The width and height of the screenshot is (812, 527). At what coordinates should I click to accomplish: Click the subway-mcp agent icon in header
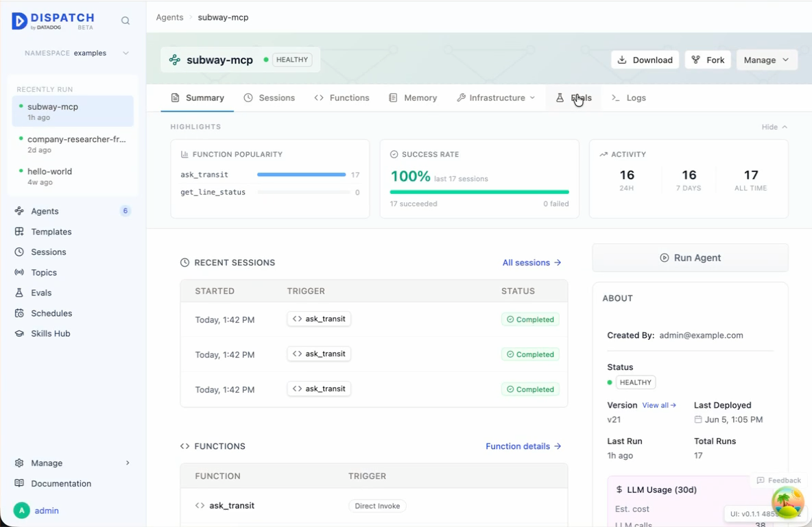pos(174,60)
